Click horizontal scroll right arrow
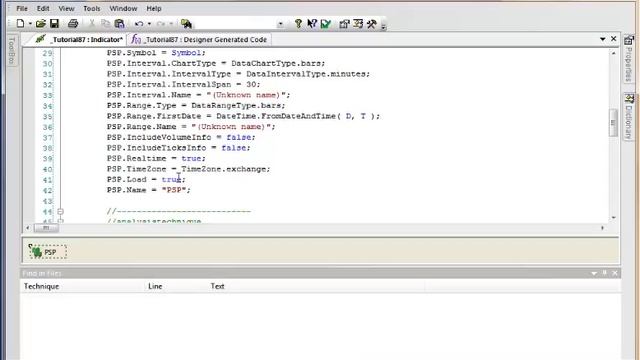The height and width of the screenshot is (360, 640). (602, 228)
